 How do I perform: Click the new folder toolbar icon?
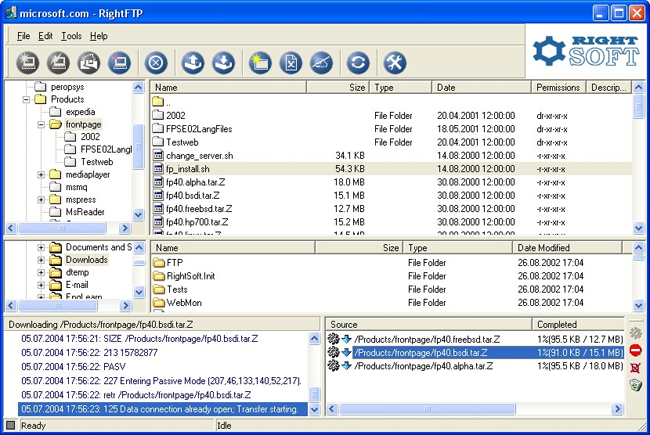tap(260, 63)
